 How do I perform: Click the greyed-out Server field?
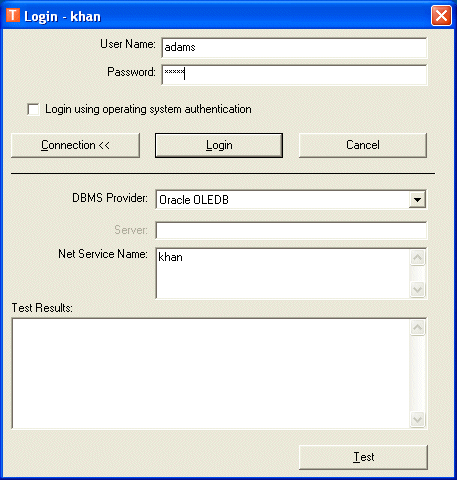[x=291, y=230]
